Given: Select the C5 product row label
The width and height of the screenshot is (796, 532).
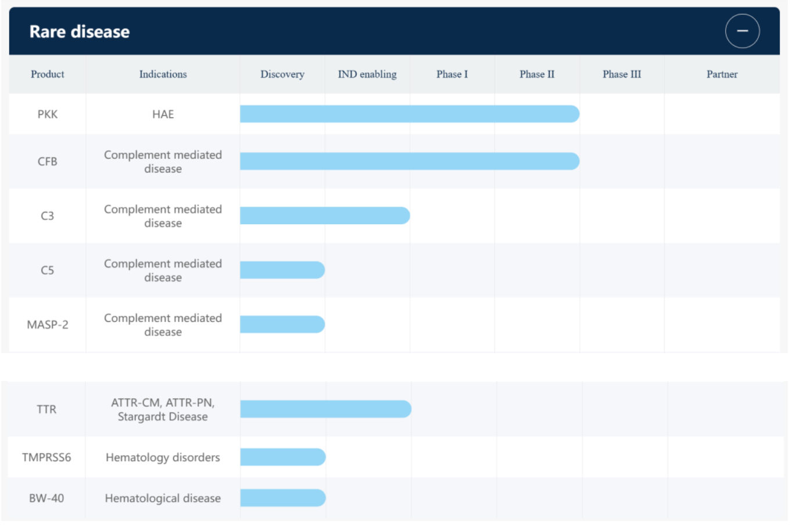Looking at the screenshot, I should 47,271.
